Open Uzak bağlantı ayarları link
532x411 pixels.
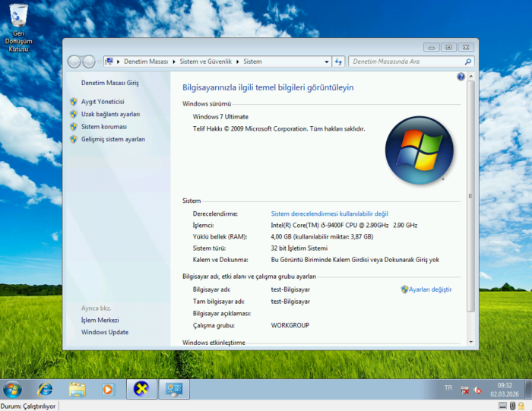[x=111, y=114]
